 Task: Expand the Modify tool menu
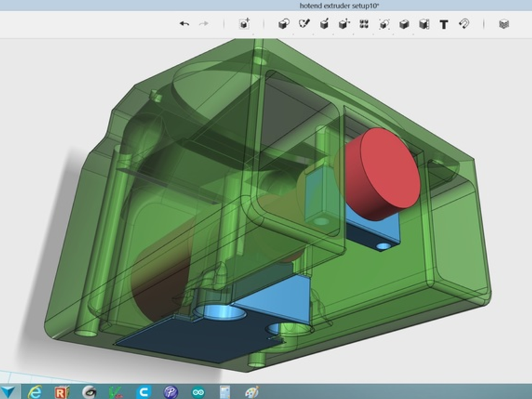coord(344,24)
